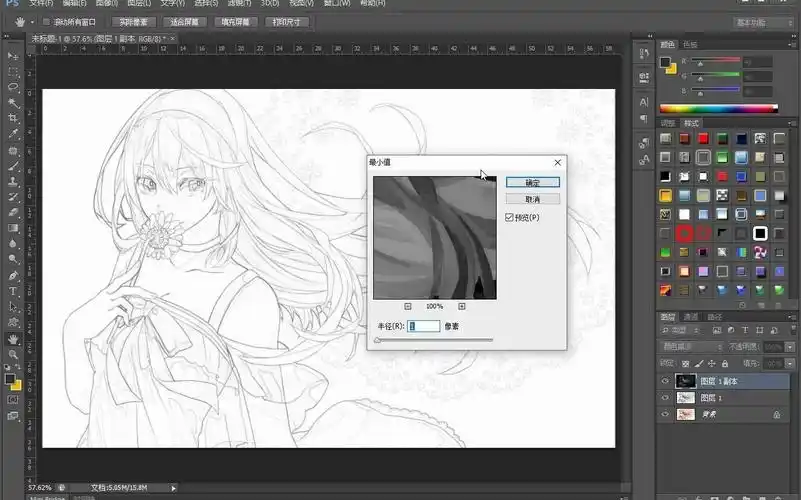The image size is (801, 500).
Task: Select the Eyedropper tool
Action: [14, 134]
